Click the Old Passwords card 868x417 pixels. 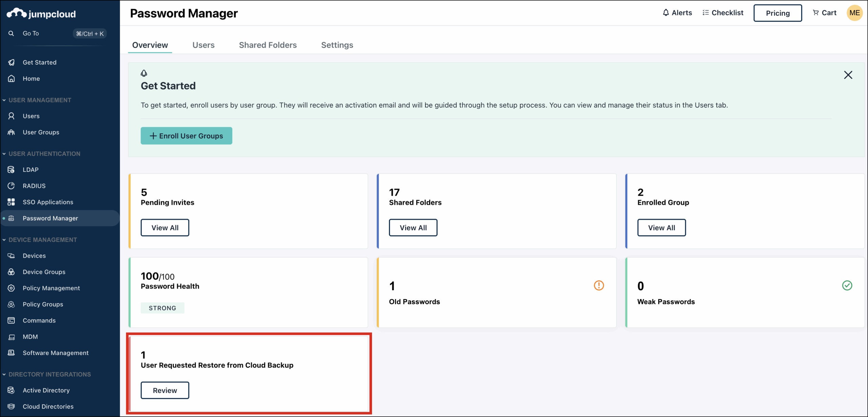point(497,293)
